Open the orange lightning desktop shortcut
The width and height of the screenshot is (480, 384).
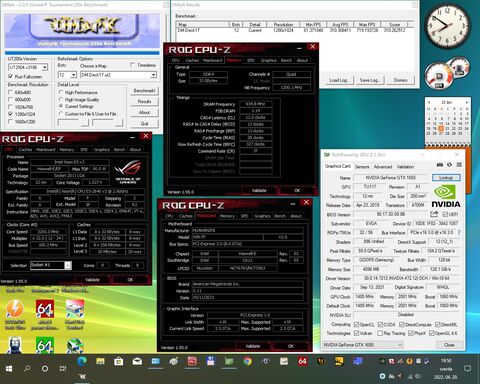click(15, 309)
